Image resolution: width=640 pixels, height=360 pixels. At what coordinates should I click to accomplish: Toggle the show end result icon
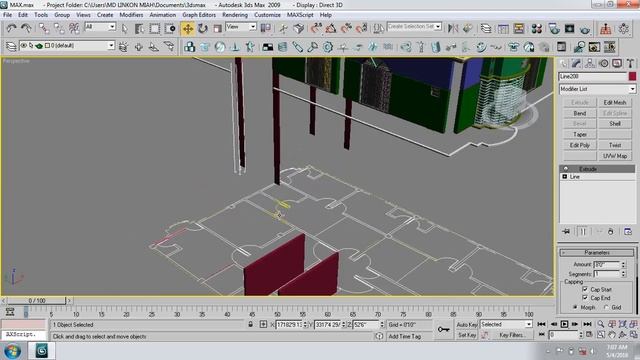(583, 231)
